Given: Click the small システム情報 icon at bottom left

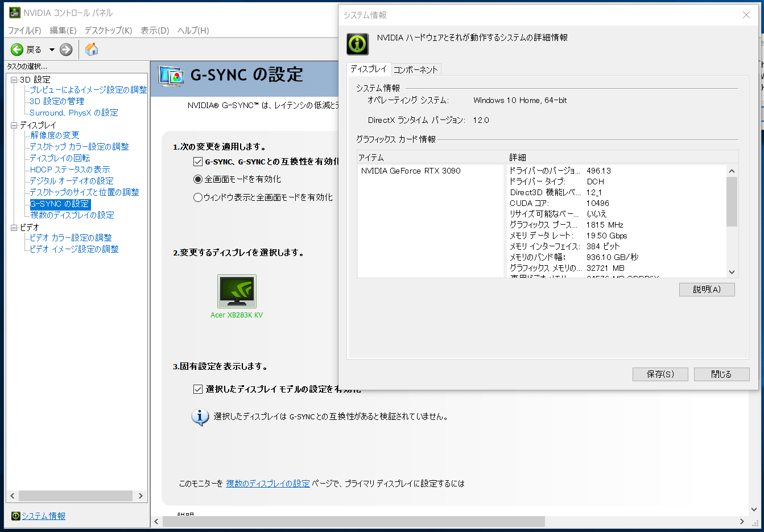Looking at the screenshot, I should click(15, 516).
